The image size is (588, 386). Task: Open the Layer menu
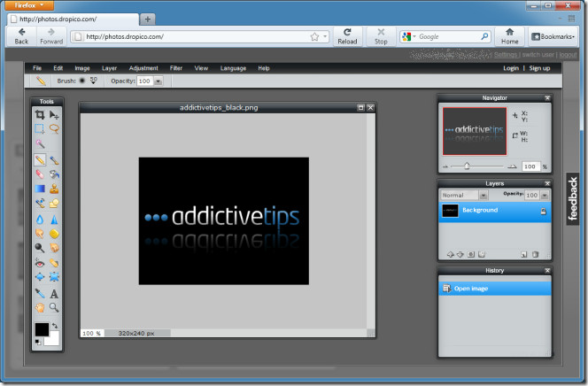[x=109, y=68]
